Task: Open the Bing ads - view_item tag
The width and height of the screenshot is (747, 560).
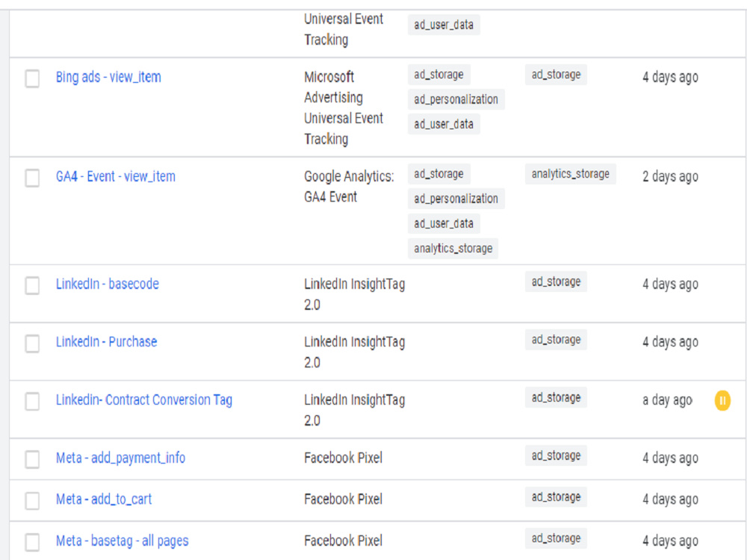Action: point(108,77)
